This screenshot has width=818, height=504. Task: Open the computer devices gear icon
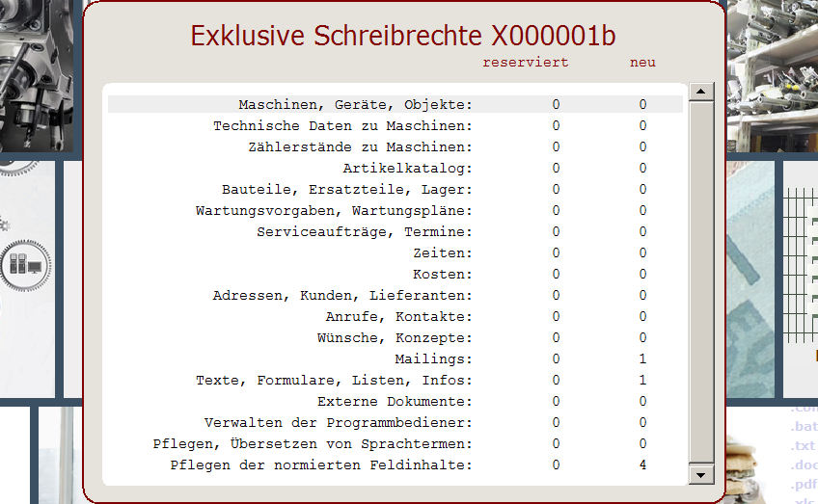tap(25, 265)
